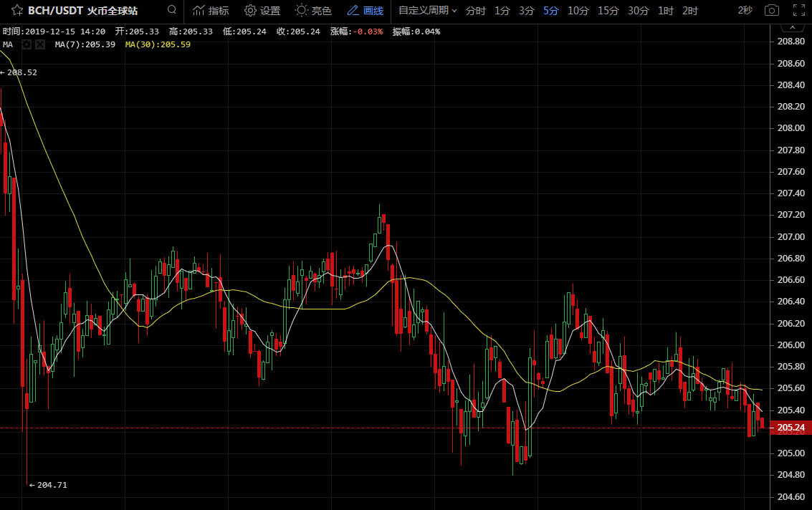Open the 指标 indicators menu
This screenshot has width=812, height=510.
coord(211,10)
